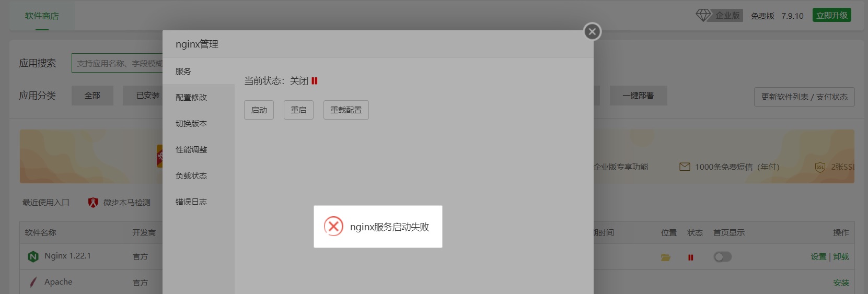
Task: Click the 立即升级 upgrade button
Action: coord(832,15)
